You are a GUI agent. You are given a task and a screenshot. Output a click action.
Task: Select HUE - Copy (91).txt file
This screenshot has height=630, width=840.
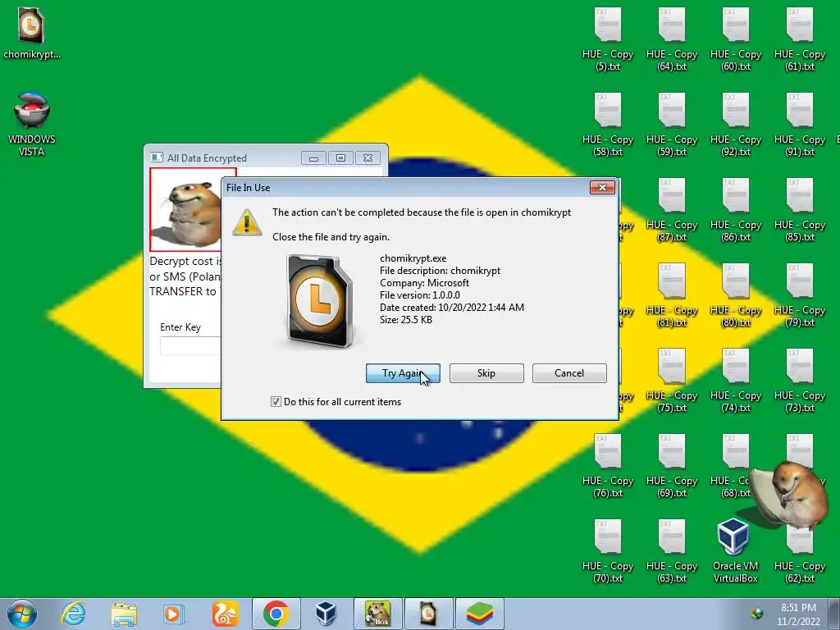(800, 125)
